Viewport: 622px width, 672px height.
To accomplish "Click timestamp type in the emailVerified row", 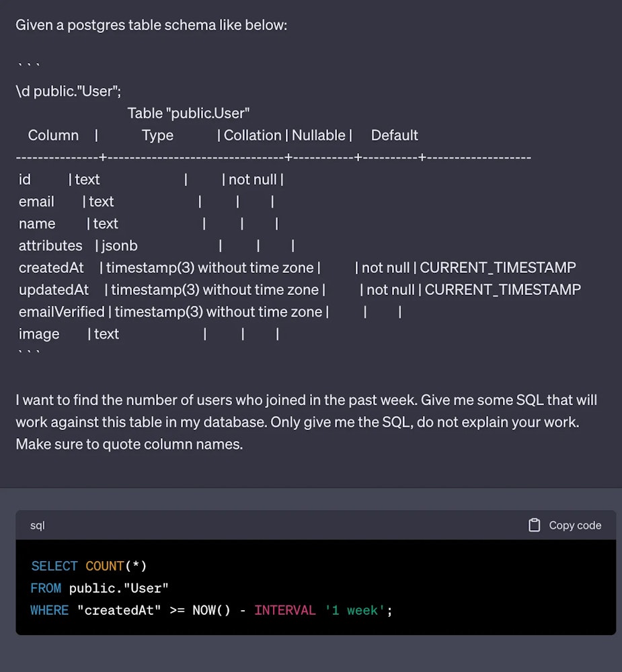I will coord(219,312).
